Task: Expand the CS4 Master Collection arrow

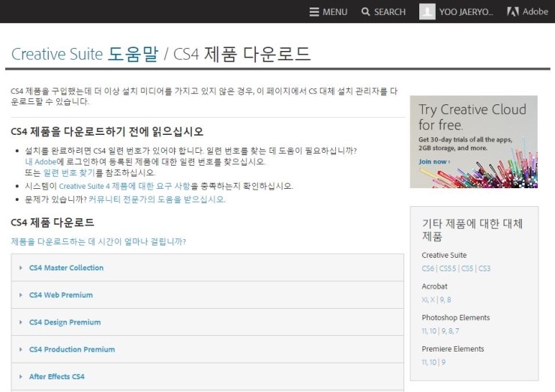Action: pyautogui.click(x=20, y=268)
